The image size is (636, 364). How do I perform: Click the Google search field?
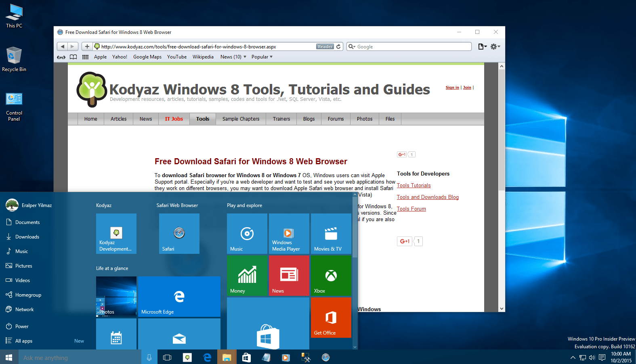pos(409,46)
